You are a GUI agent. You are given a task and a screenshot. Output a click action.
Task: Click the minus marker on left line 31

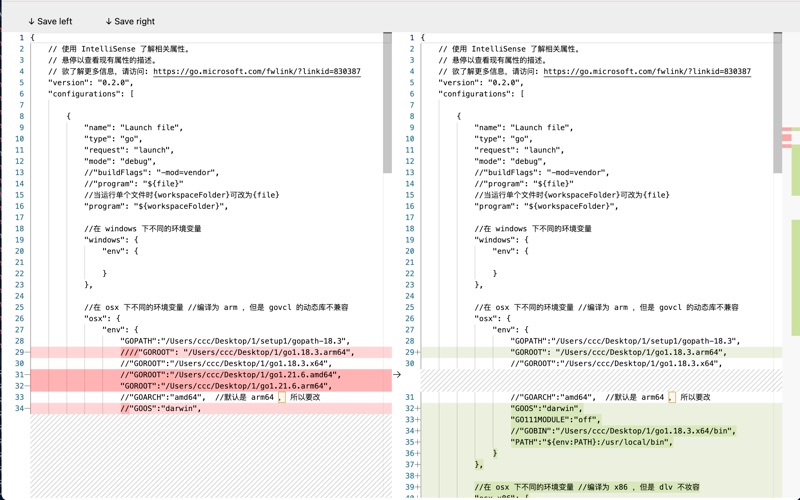point(27,375)
